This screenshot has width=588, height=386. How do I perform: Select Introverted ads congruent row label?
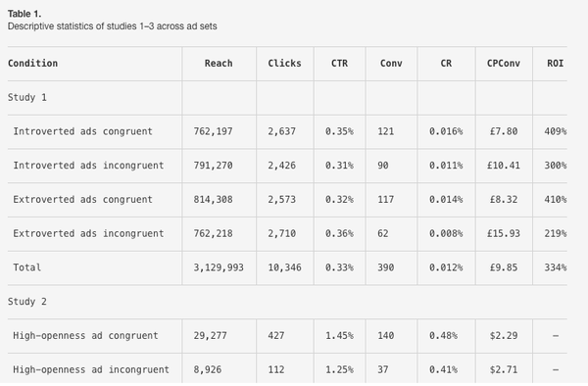click(83, 131)
